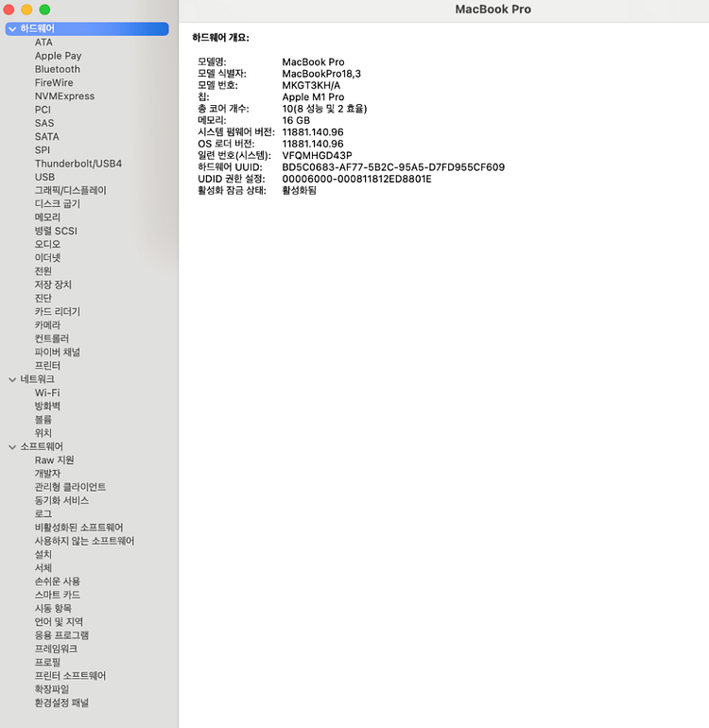The height and width of the screenshot is (728, 709).
Task: Select 서체 in the sidebar
Action: pyautogui.click(x=43, y=568)
